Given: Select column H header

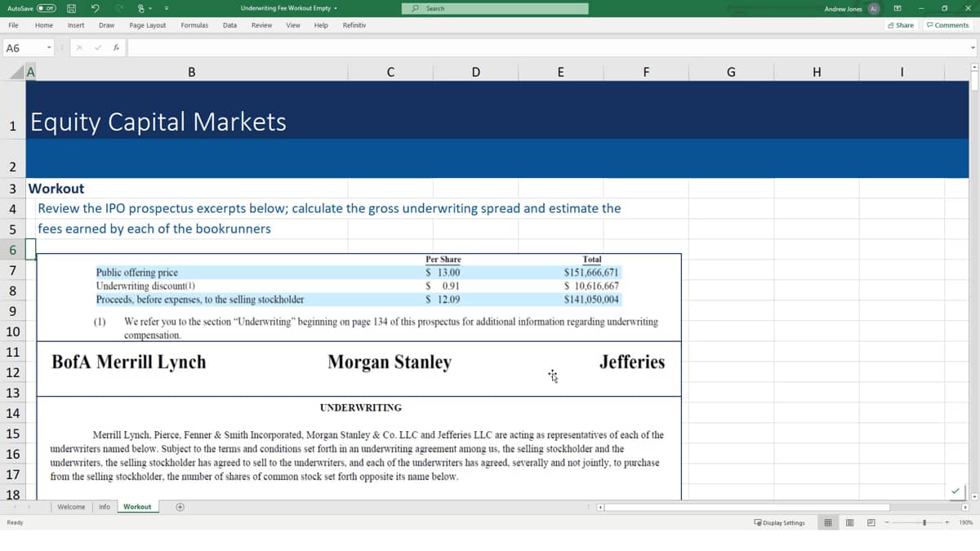Looking at the screenshot, I should (817, 72).
